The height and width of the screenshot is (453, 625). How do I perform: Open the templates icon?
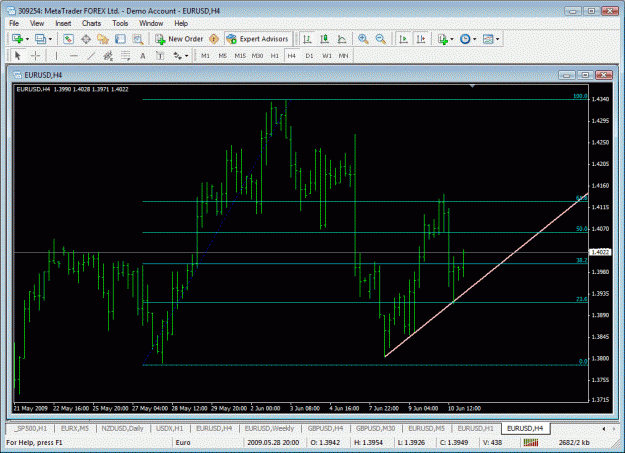click(x=488, y=39)
